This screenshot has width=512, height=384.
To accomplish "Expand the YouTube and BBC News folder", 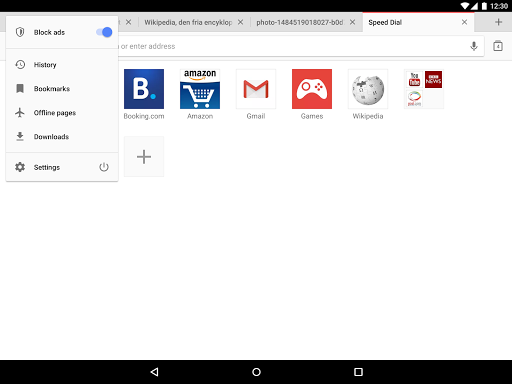I will tap(424, 89).
